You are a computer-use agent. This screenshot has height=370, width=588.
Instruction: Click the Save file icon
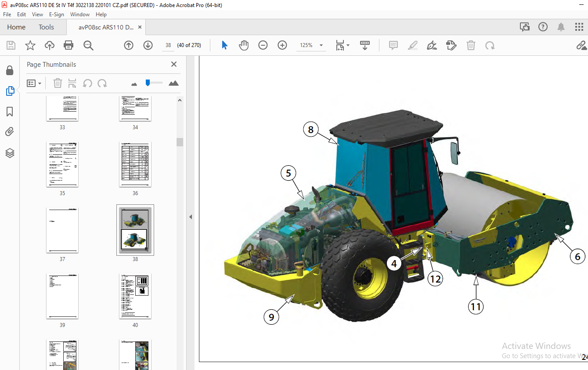tap(11, 45)
